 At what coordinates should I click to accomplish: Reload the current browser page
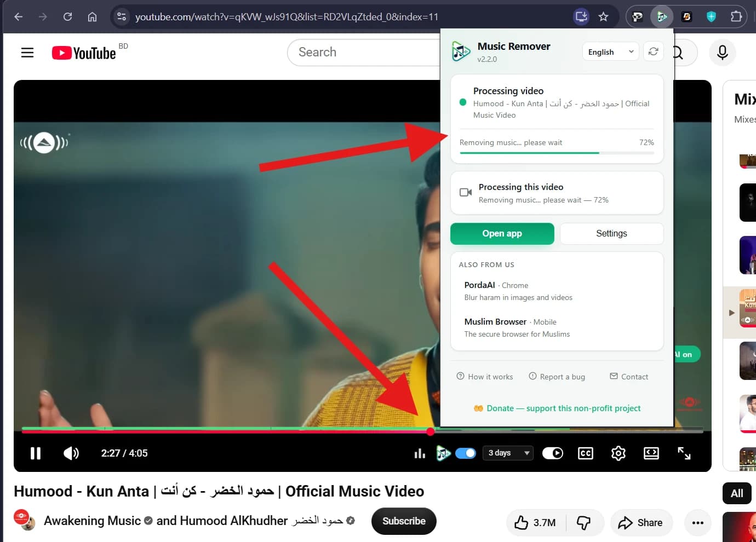(67, 17)
